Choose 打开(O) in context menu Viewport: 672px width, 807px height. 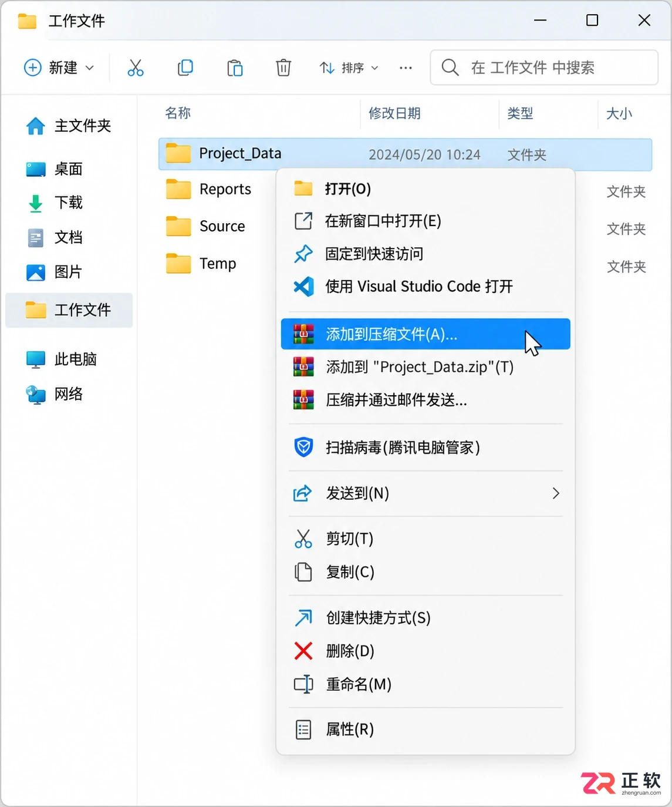(426, 189)
